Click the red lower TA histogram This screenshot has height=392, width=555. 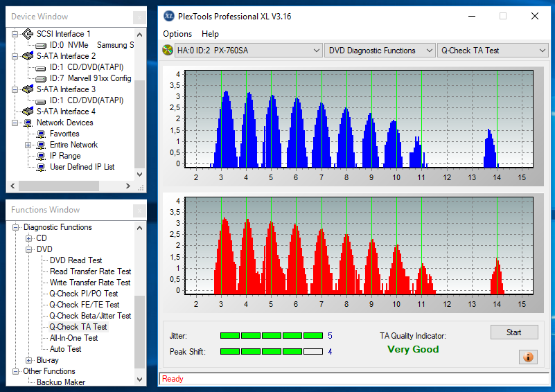tap(359, 246)
